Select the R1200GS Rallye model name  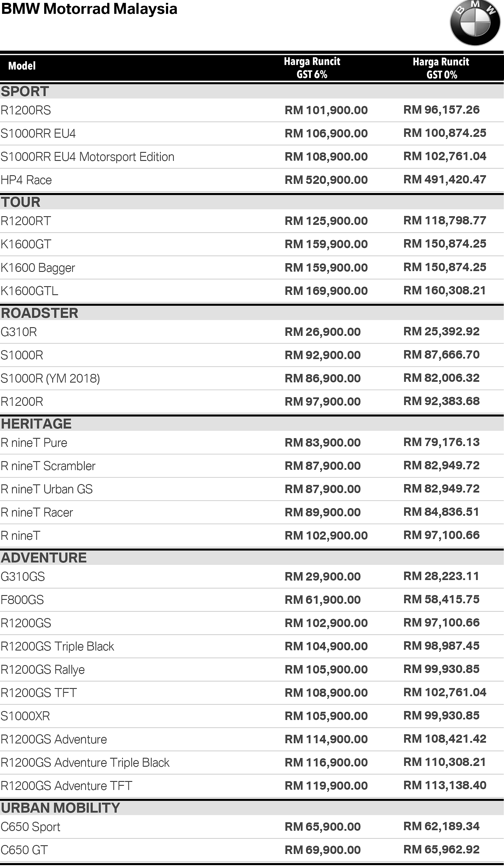[x=43, y=670]
